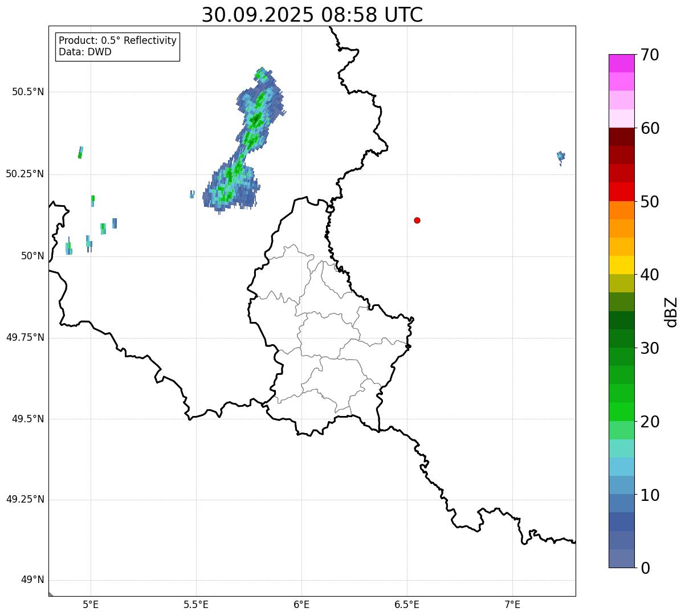Screen dimensions: 685x616
Task: Pick the orange swatch just below 50 dBZ
Action: [622, 210]
